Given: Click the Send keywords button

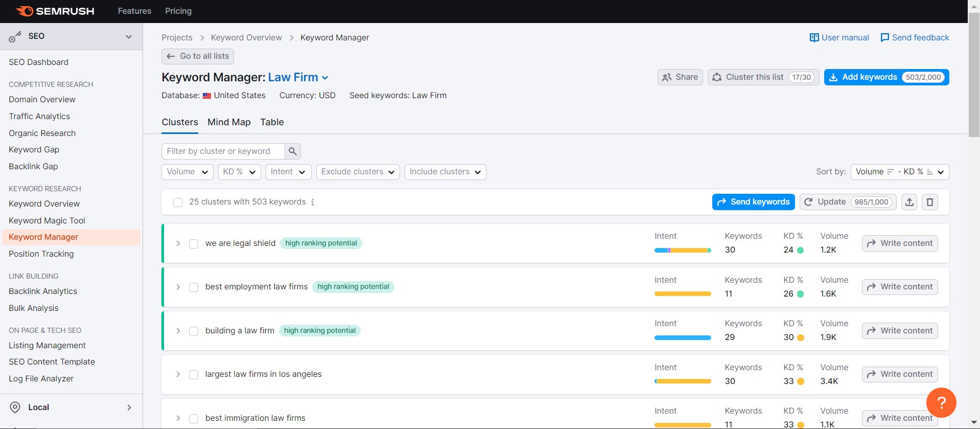Looking at the screenshot, I should coord(753,202).
